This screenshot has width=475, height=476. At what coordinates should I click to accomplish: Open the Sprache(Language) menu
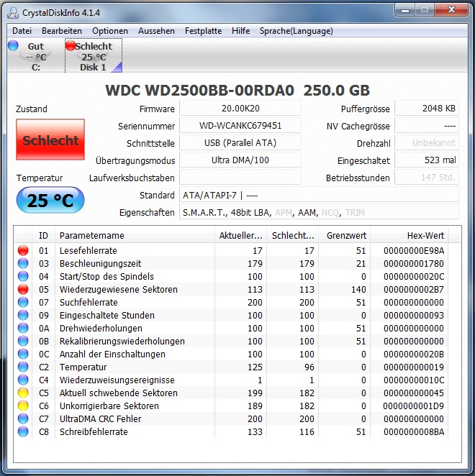tap(297, 31)
